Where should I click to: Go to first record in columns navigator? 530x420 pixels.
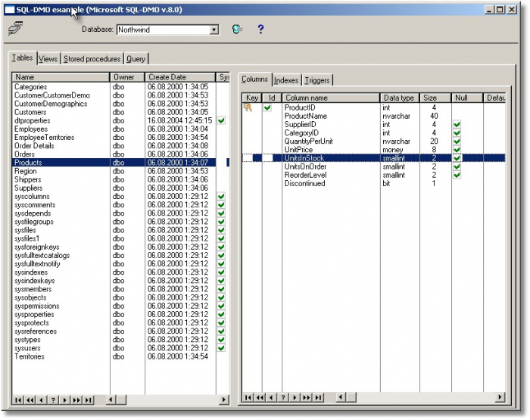coord(248,397)
